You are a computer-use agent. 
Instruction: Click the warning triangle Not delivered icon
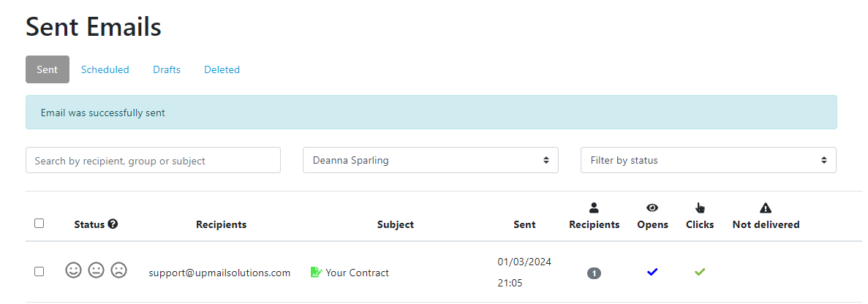click(x=766, y=208)
